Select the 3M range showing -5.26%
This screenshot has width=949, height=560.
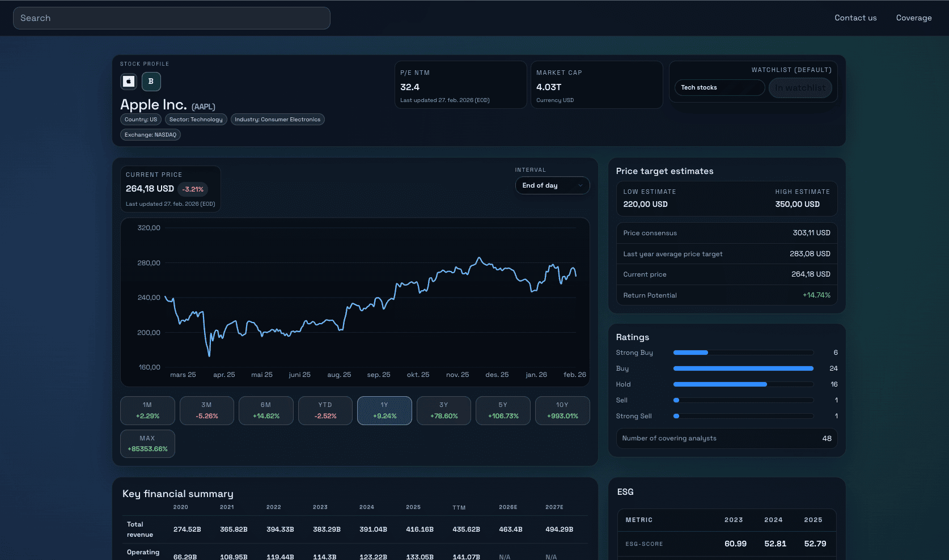click(x=206, y=410)
